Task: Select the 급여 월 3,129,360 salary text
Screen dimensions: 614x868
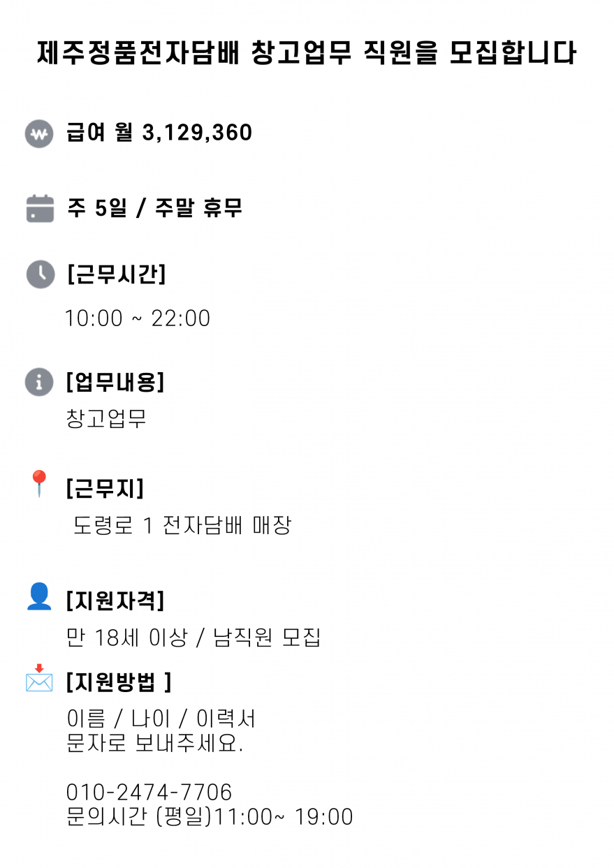Action: pos(159,133)
